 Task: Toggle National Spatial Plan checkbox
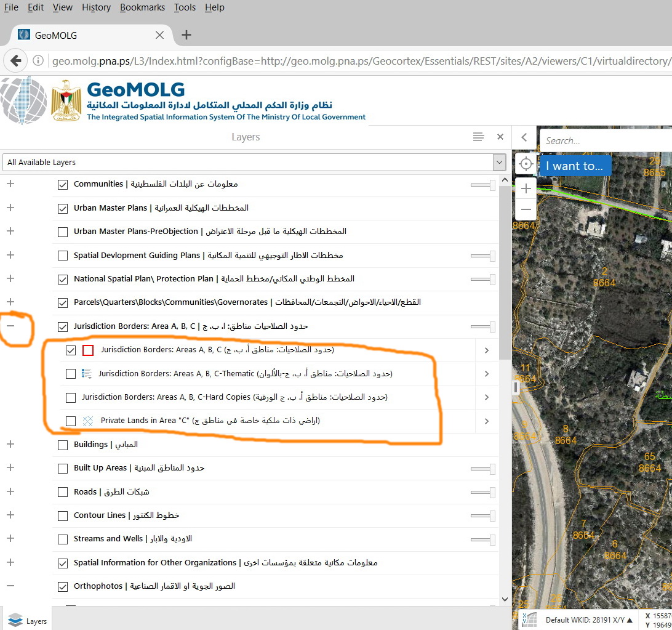(x=63, y=280)
